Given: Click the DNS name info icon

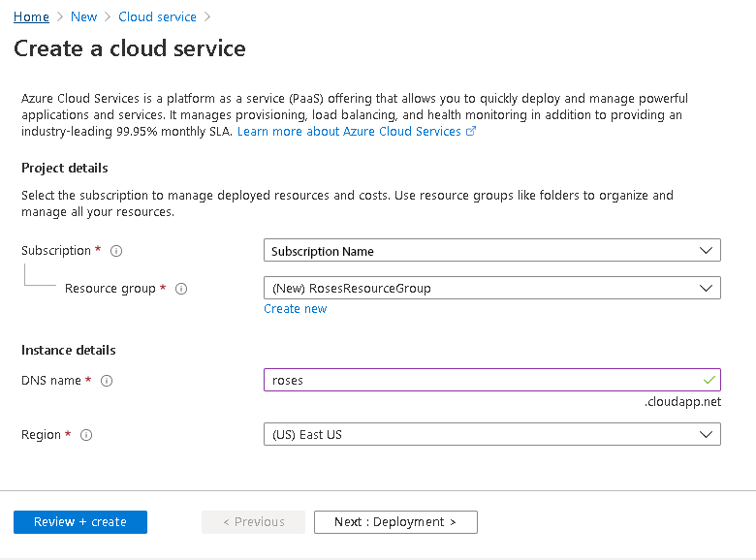Looking at the screenshot, I should pos(107,381).
